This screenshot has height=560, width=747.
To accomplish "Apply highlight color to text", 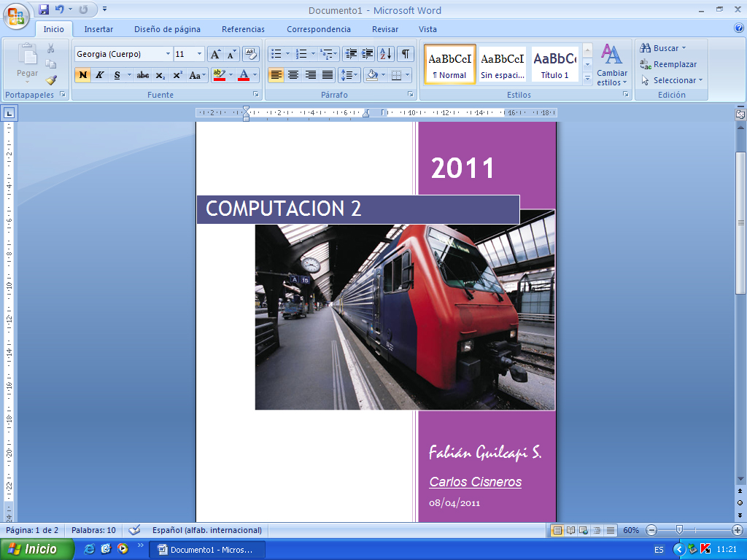I will (x=220, y=75).
